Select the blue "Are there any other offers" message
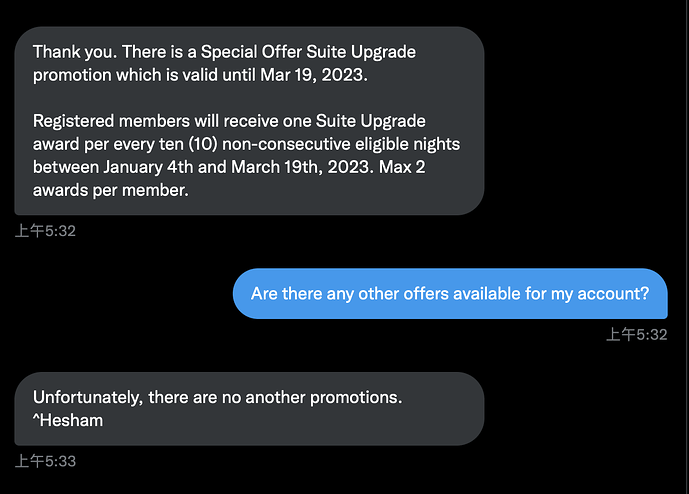This screenshot has width=689, height=494. (x=450, y=294)
